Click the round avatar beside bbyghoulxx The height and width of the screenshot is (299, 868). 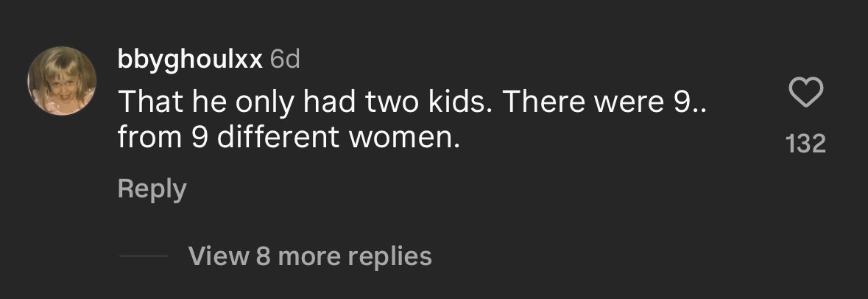pos(63,81)
